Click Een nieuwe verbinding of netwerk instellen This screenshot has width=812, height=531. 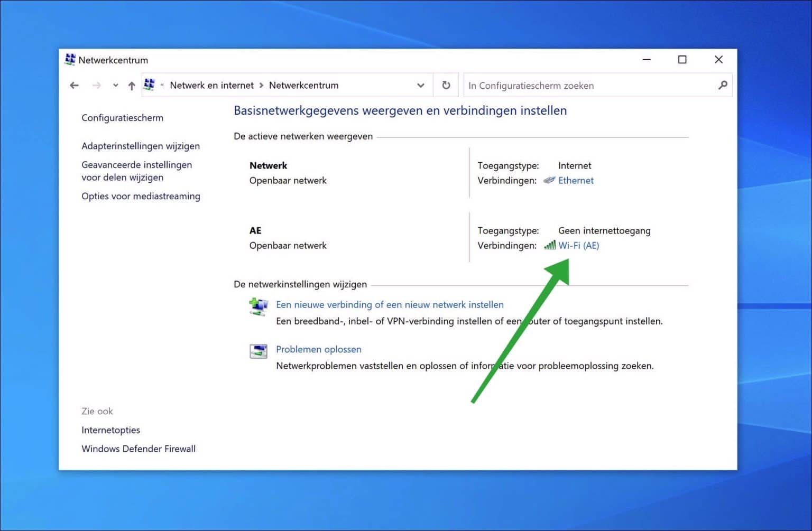tap(390, 305)
